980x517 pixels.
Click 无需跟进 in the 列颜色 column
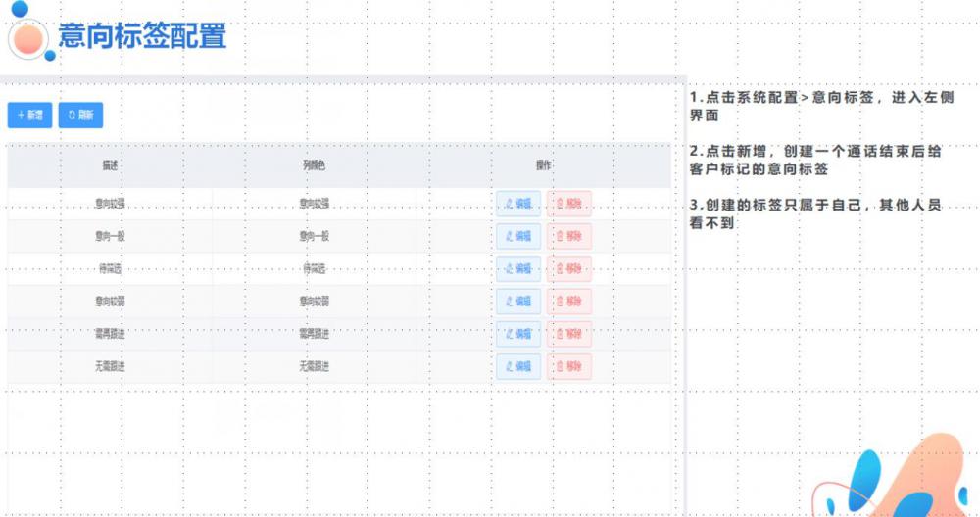(314, 367)
